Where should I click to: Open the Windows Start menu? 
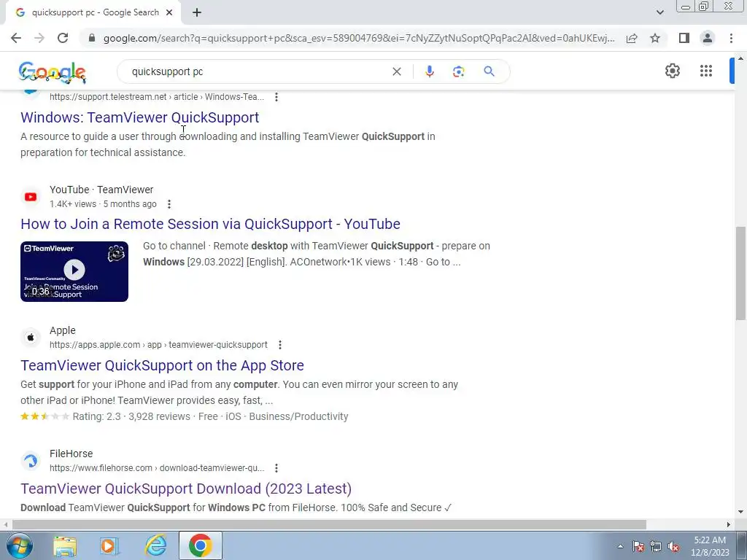pos(20,545)
